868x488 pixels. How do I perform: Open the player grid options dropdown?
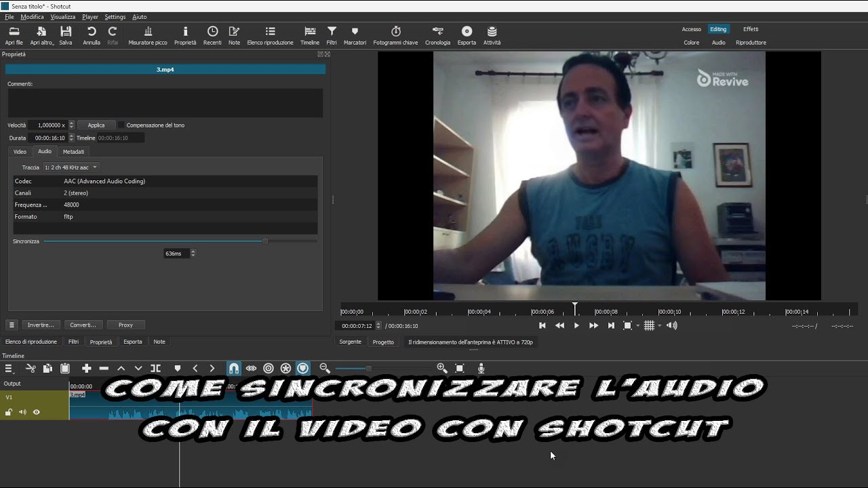659,325
